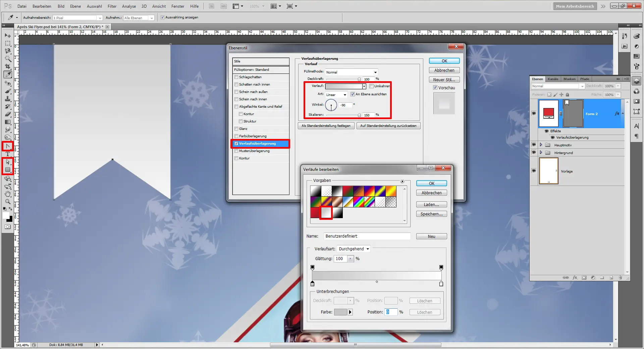644x349 pixels.
Task: Click the Eyedropper tool
Action: (8, 74)
